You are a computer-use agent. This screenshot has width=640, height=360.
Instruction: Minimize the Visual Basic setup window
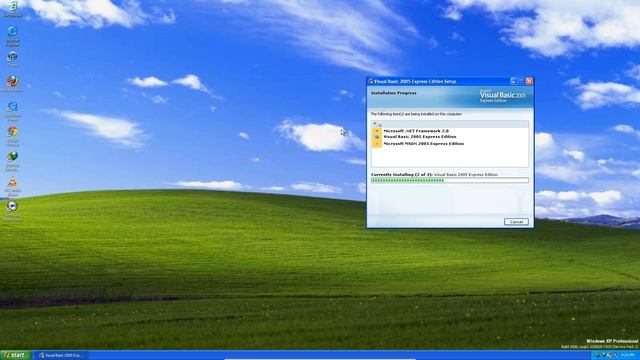coord(514,81)
